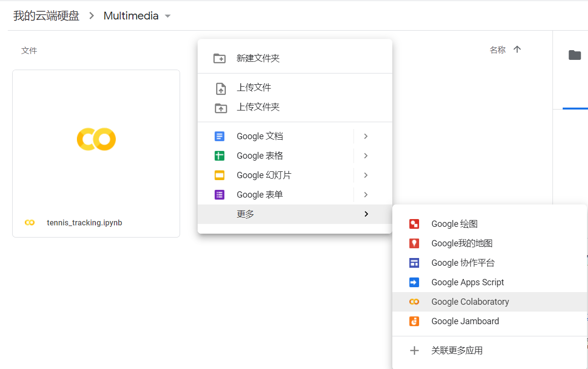Click the upload file icon
The image size is (588, 369).
[220, 88]
